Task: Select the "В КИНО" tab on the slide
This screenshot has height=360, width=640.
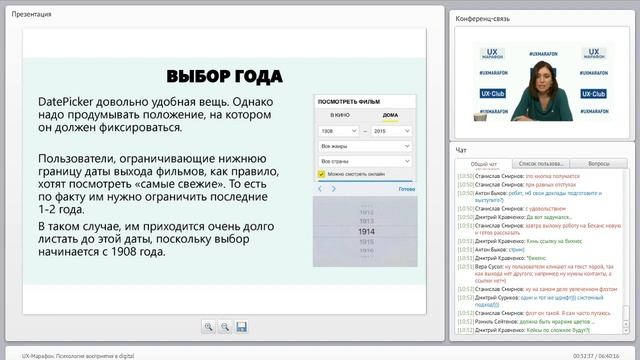Action: [340, 115]
